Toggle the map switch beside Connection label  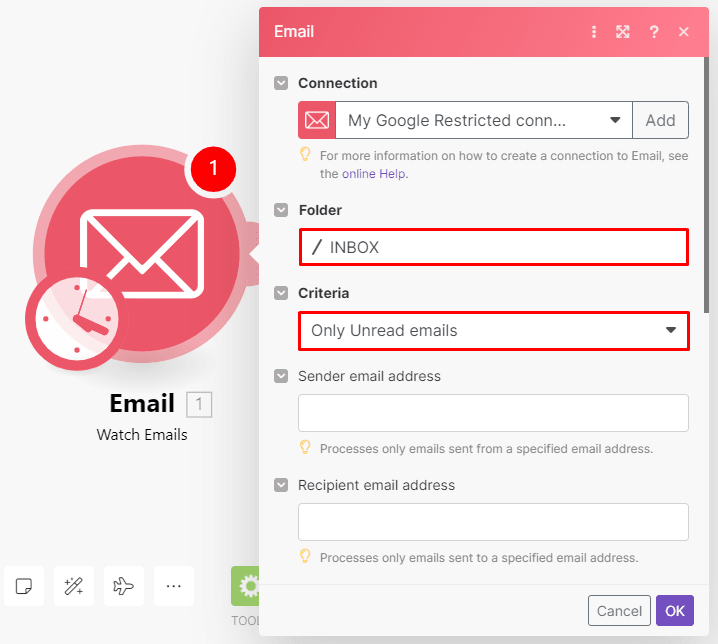point(282,83)
